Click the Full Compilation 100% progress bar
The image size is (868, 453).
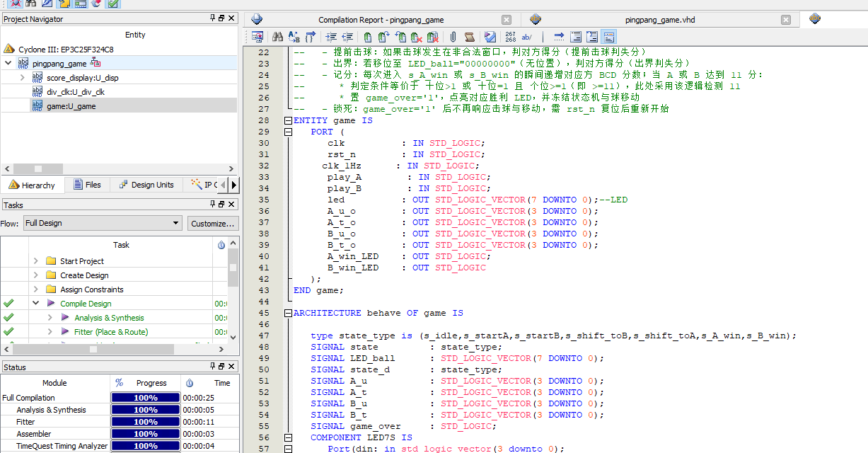pyautogui.click(x=146, y=398)
